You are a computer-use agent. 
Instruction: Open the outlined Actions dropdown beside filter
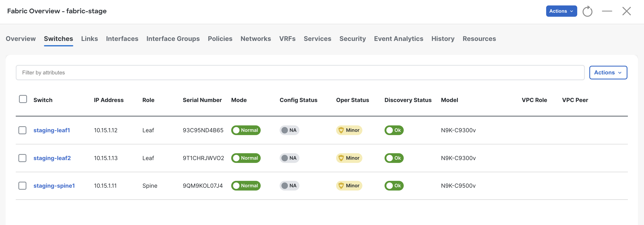[608, 73]
